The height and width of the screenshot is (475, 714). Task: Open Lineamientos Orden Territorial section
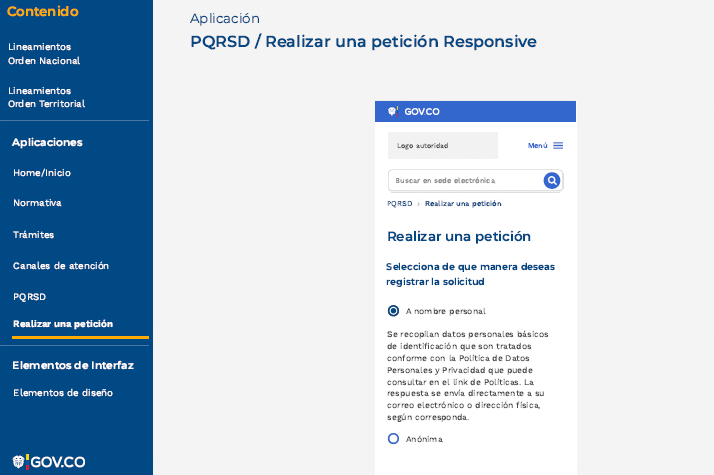coord(46,97)
